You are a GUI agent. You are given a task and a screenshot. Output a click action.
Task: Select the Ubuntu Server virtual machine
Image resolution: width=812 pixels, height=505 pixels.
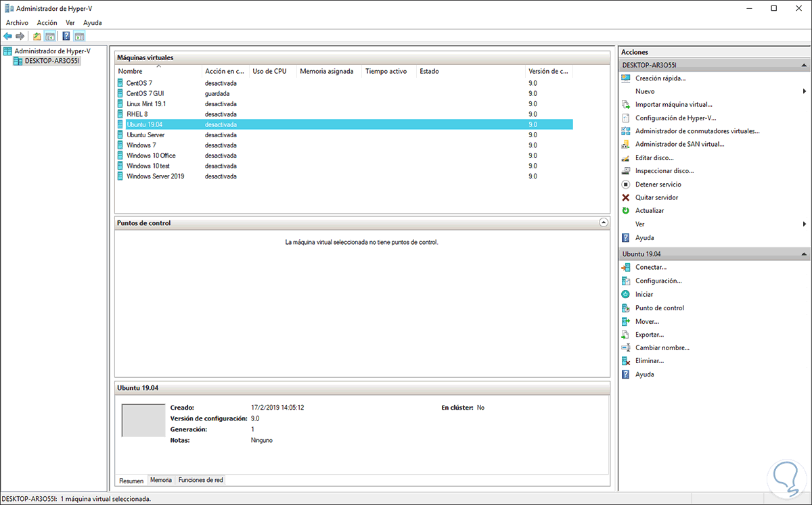344,135
